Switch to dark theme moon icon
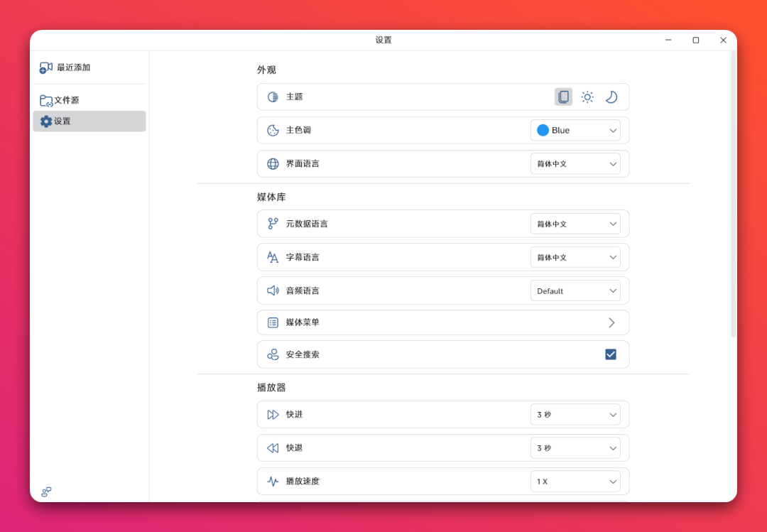The width and height of the screenshot is (767, 532). (x=611, y=97)
